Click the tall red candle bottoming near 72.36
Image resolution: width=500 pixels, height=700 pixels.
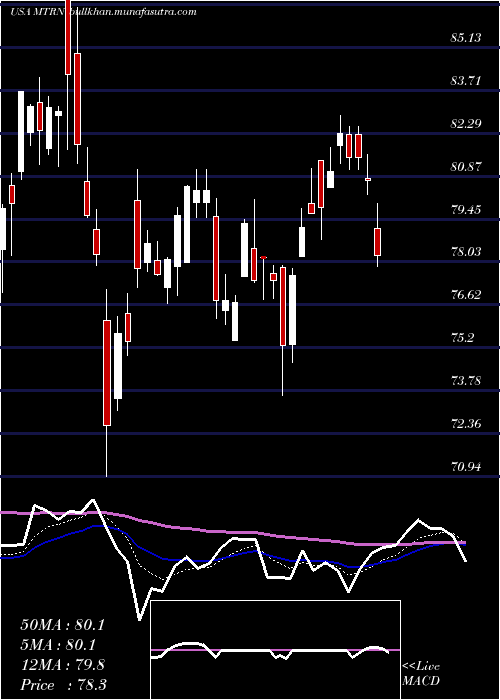point(107,373)
